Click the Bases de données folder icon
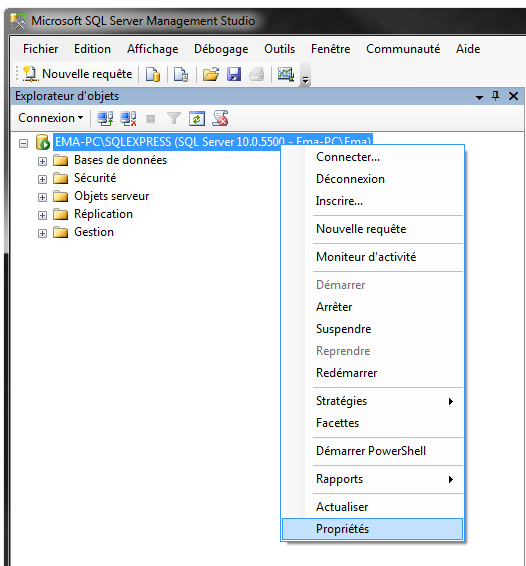This screenshot has width=526, height=566. [60, 160]
